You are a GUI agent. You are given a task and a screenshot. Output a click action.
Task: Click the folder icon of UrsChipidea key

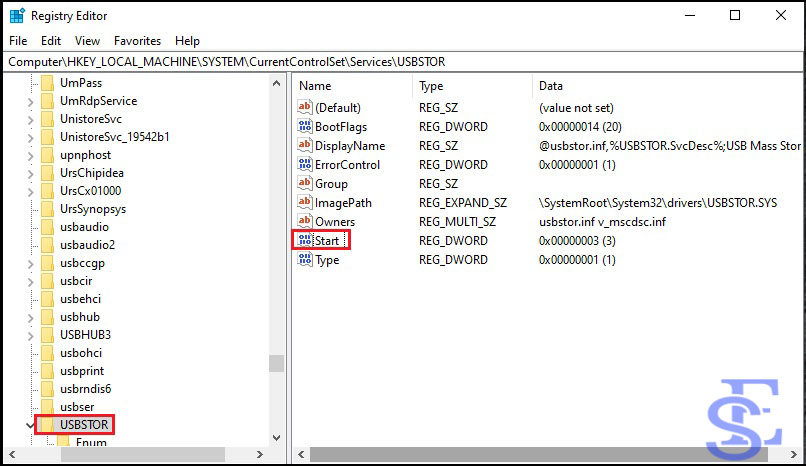47,173
